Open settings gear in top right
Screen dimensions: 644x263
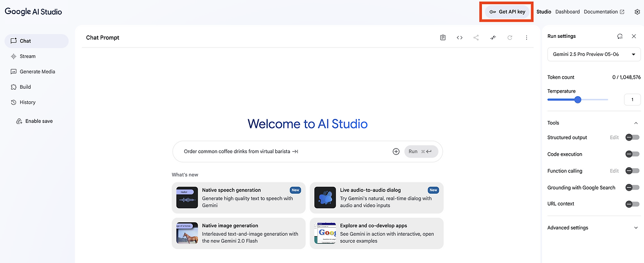coord(637,12)
